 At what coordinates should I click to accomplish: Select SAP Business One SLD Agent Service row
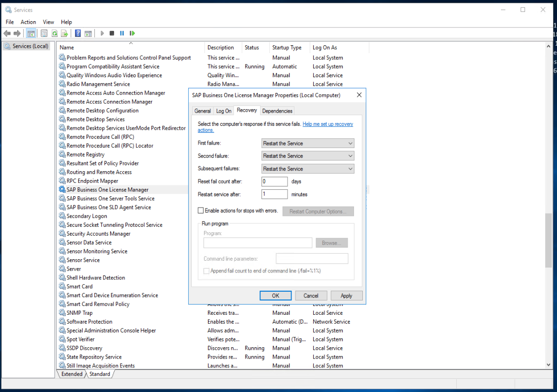[x=123, y=207]
